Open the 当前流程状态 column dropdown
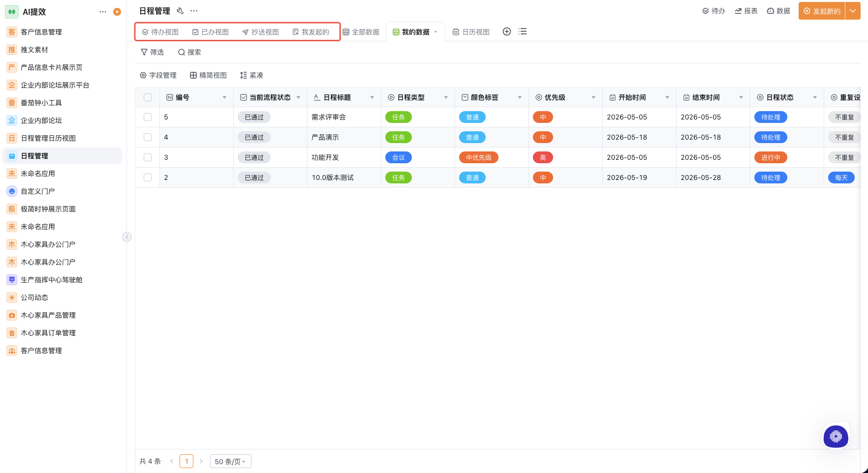The height and width of the screenshot is (473, 868). tap(298, 97)
